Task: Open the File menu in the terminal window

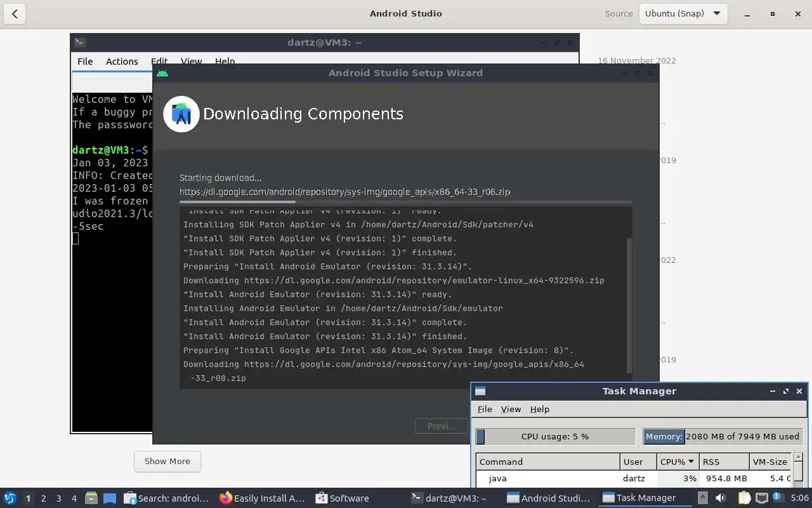Action: tap(85, 62)
